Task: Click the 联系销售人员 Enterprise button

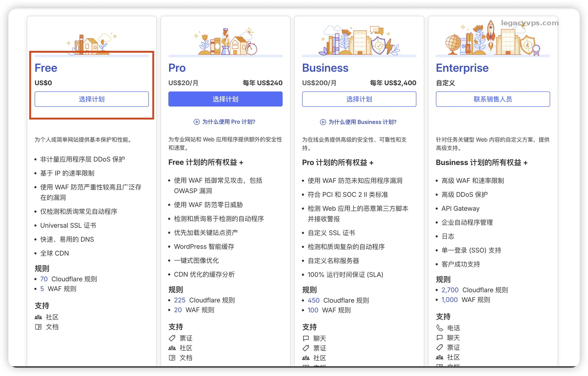Action: (x=493, y=99)
